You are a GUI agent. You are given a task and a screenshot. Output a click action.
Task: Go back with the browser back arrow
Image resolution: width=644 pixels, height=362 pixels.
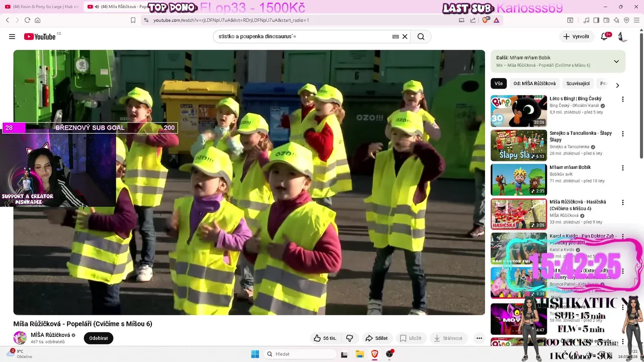8,20
